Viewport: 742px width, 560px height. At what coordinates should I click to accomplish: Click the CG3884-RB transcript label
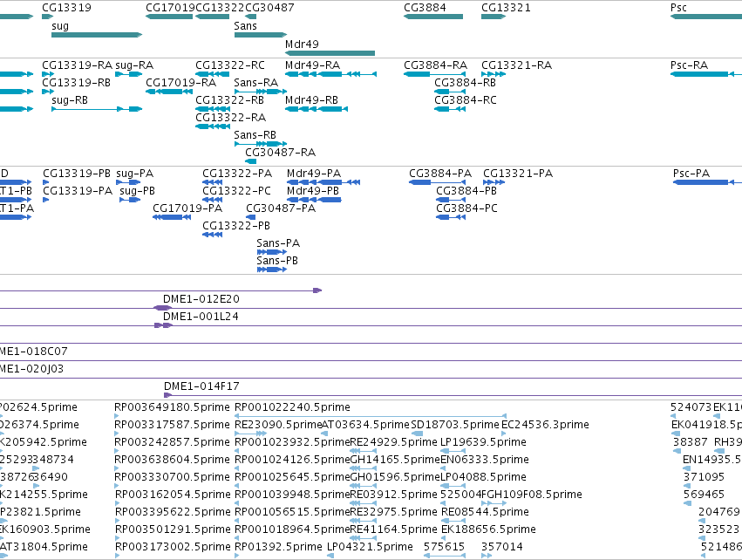(466, 82)
